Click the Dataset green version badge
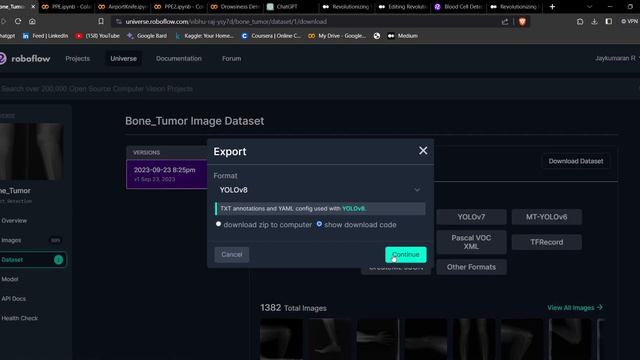Image resolution: width=640 pixels, height=360 pixels. [x=58, y=260]
